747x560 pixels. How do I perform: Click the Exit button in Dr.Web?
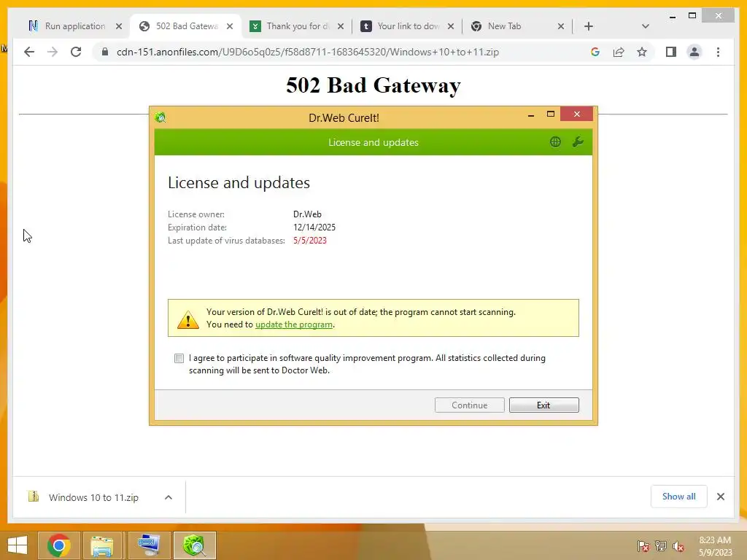tap(543, 405)
